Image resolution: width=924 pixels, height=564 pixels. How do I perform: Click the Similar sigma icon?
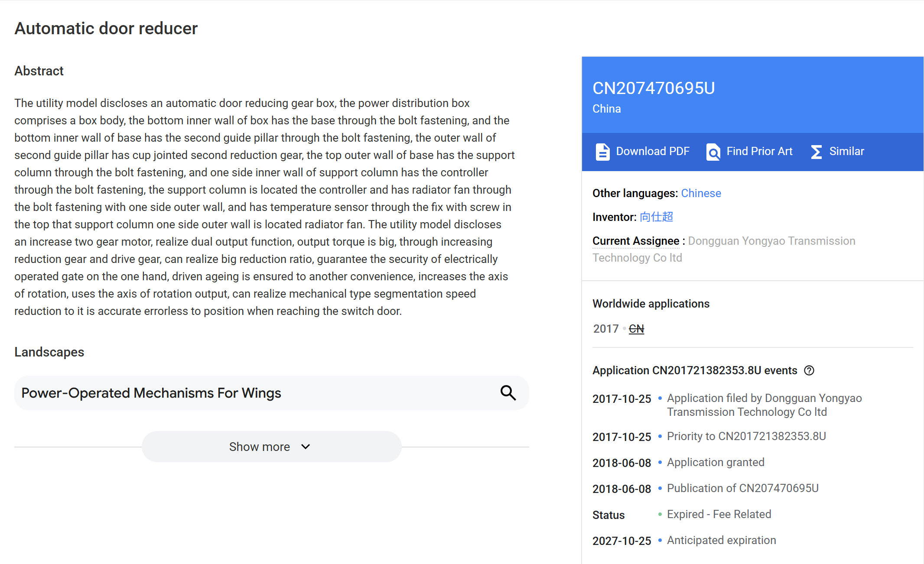816,152
